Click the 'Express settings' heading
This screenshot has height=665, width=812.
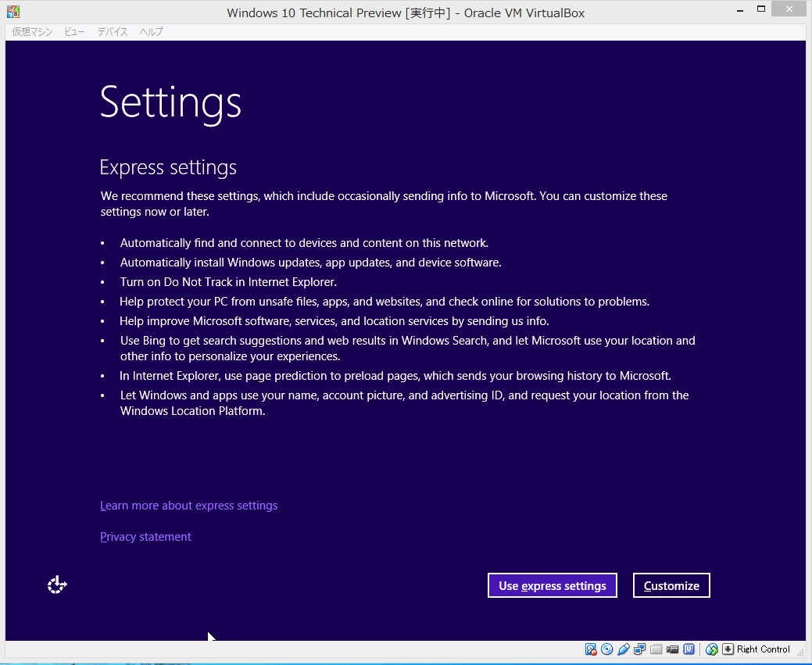[168, 168]
